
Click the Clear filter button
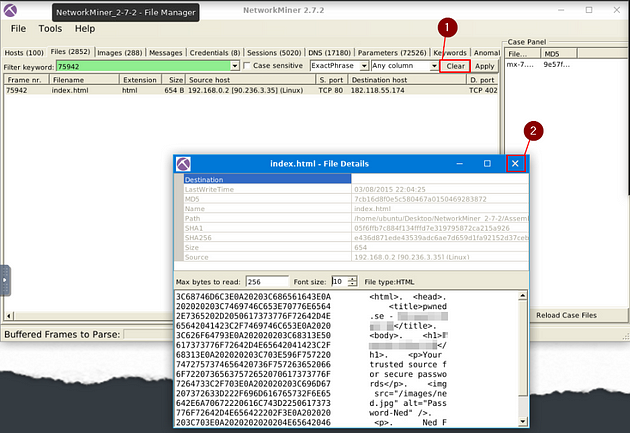[x=455, y=66]
